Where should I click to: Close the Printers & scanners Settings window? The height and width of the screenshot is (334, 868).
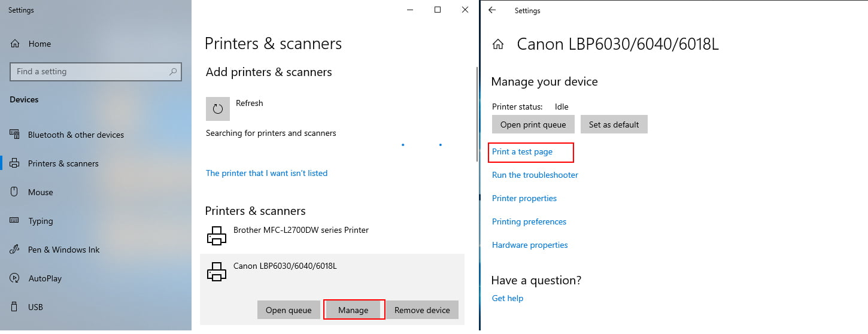(465, 10)
